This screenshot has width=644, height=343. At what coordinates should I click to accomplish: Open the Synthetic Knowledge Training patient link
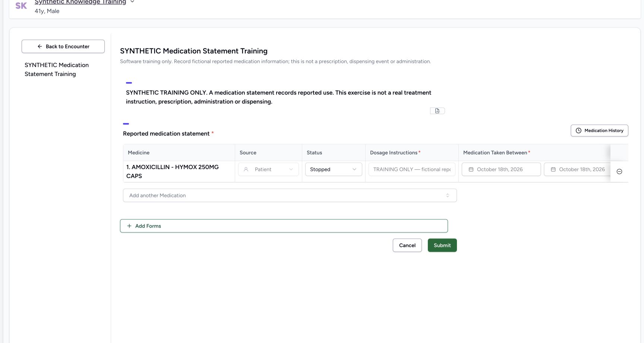tap(80, 2)
